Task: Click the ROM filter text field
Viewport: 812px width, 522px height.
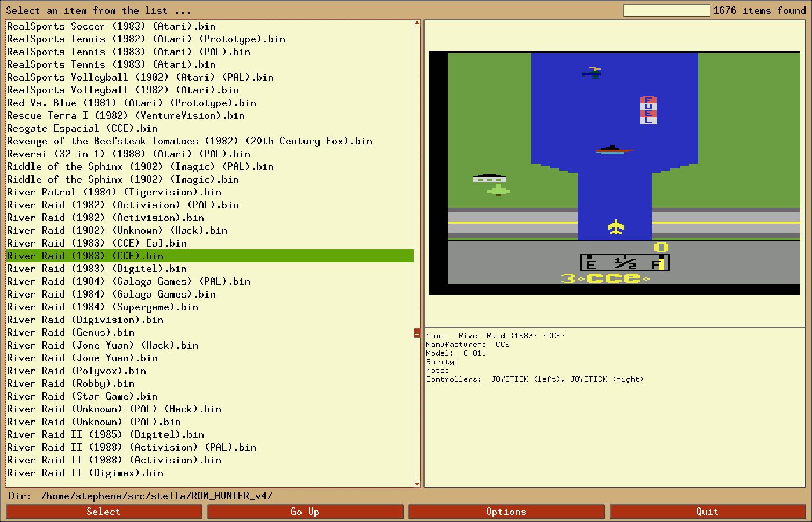Action: (666, 10)
